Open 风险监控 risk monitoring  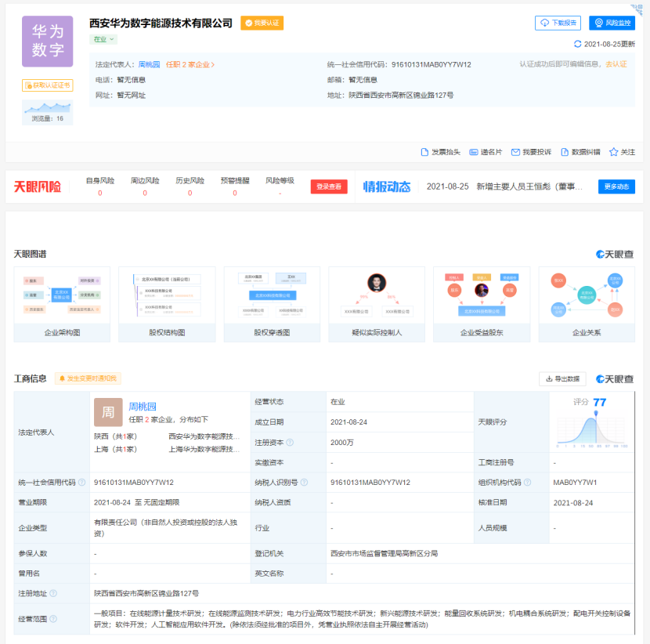click(x=612, y=23)
